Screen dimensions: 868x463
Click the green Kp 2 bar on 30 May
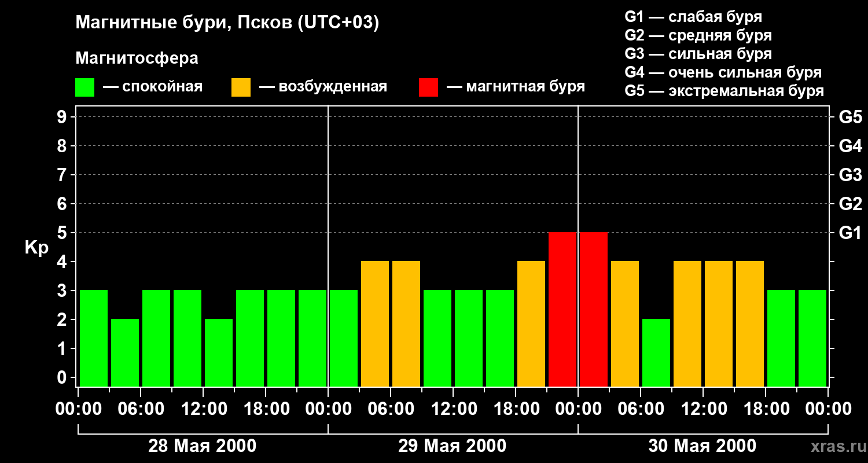pyautogui.click(x=656, y=352)
